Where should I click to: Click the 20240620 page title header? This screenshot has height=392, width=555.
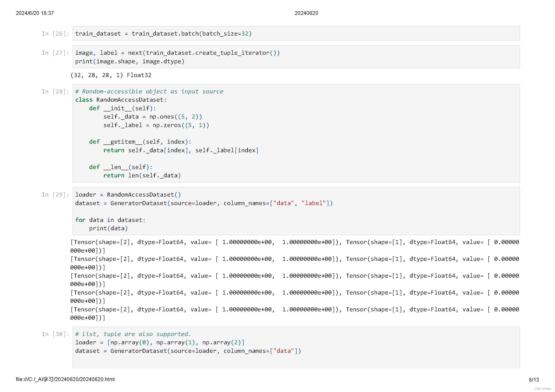(306, 13)
